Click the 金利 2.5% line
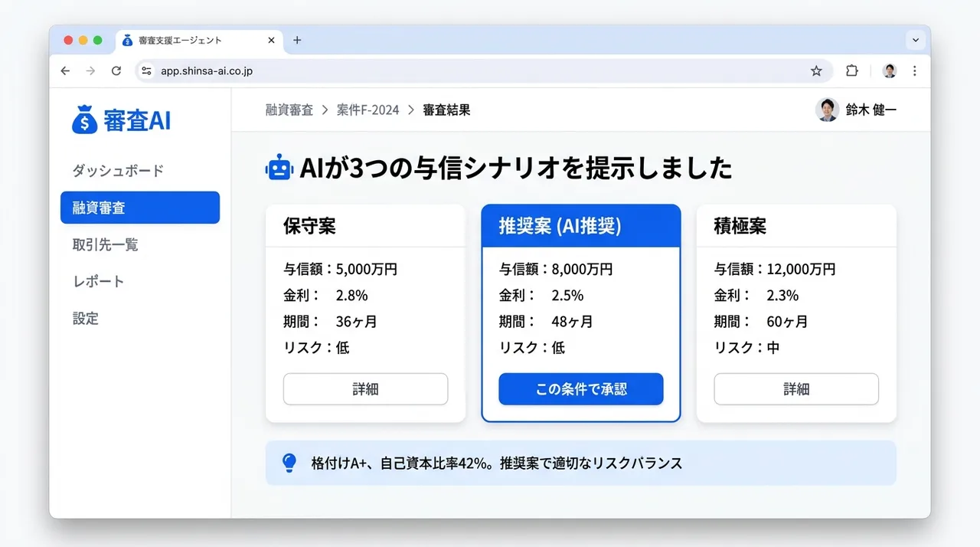The height and width of the screenshot is (547, 980). tap(541, 296)
